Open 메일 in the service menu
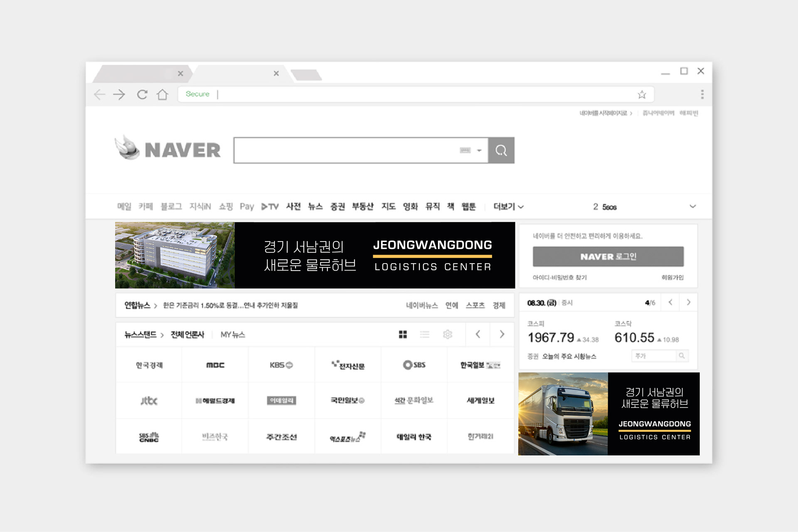The height and width of the screenshot is (532, 798). [124, 207]
